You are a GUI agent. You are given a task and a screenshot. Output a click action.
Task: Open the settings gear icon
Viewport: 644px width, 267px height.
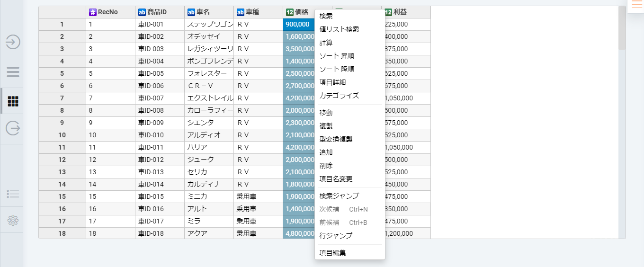[13, 220]
